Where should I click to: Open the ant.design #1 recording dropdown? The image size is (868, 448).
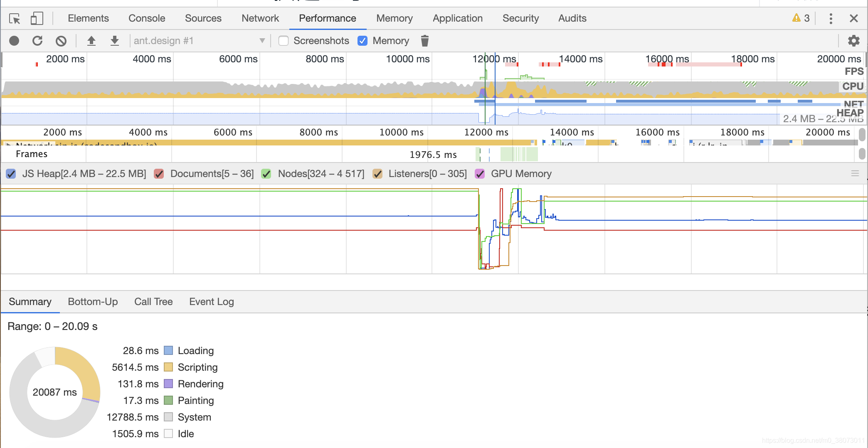199,41
